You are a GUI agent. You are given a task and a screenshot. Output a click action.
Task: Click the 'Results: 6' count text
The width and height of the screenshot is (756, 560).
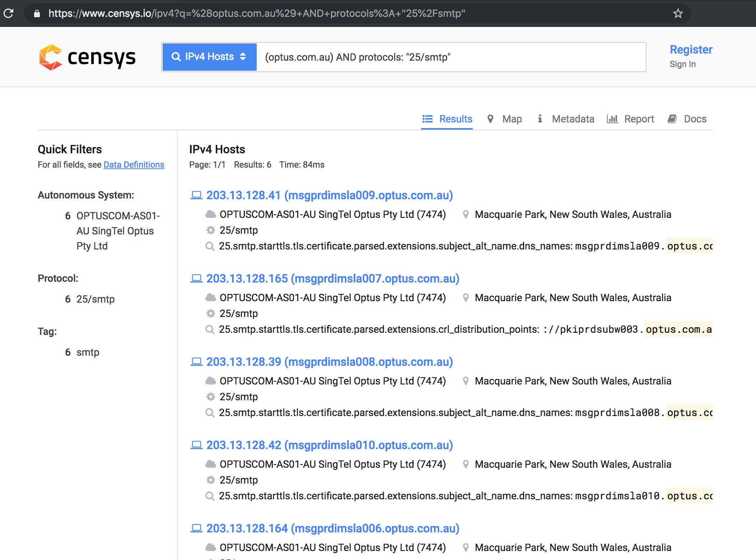coord(253,165)
